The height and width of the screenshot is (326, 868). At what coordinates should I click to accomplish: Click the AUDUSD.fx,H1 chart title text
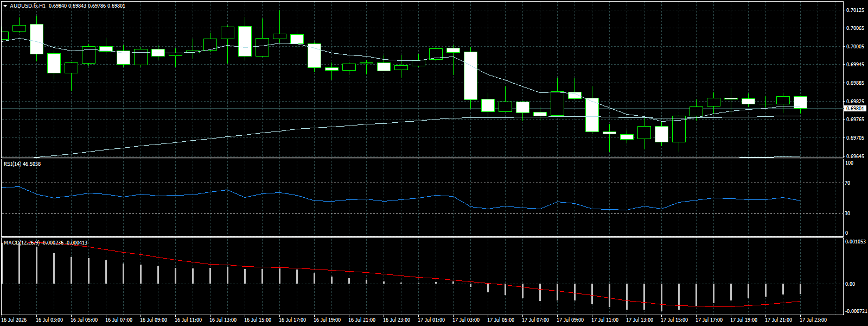point(28,5)
